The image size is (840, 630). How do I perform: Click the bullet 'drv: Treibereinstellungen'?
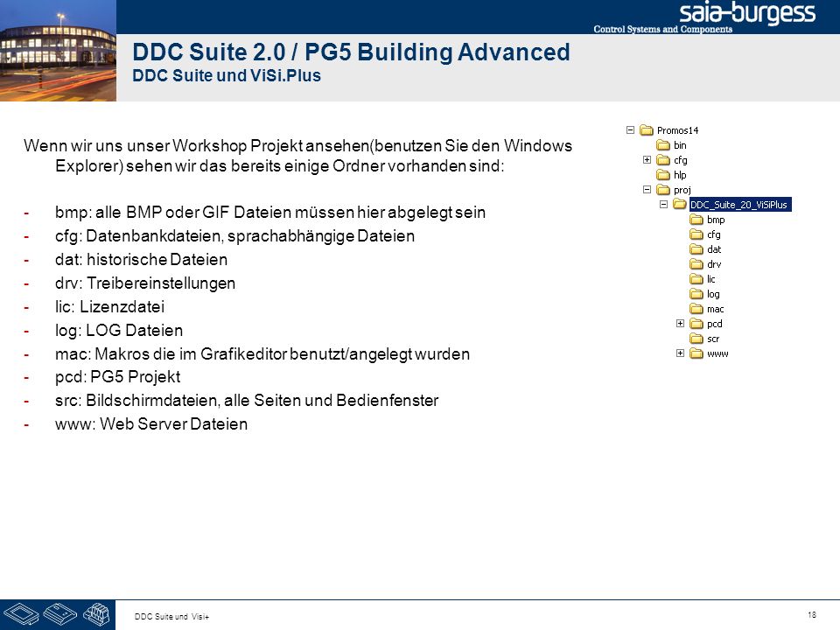coord(144,283)
